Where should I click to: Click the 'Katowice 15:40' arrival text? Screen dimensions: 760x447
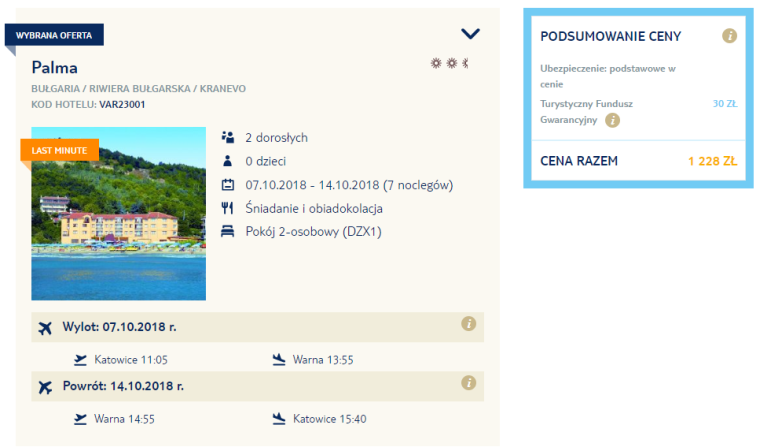pos(330,419)
